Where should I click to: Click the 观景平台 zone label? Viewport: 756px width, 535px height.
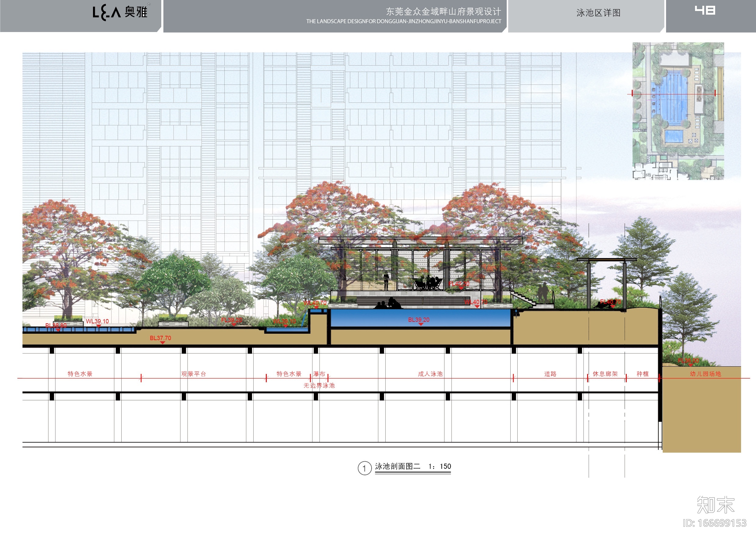[x=194, y=374]
